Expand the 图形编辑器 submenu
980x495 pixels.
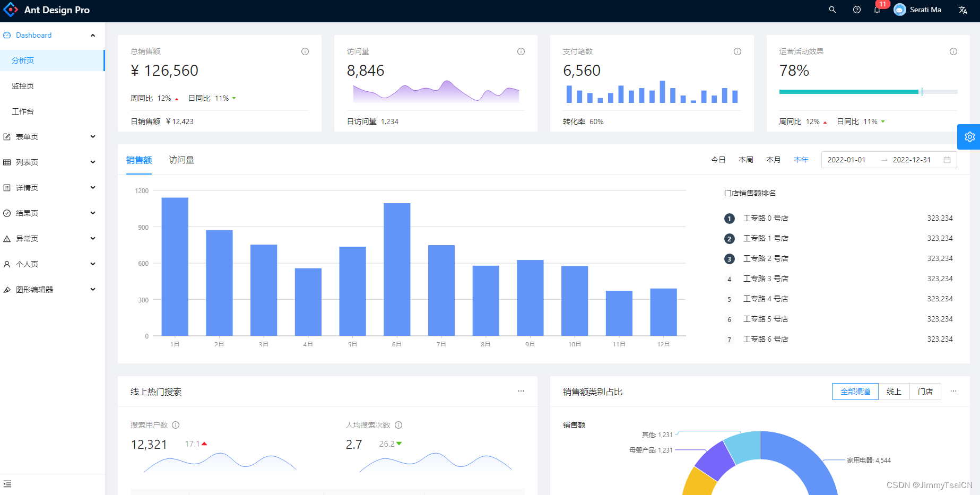click(x=93, y=290)
